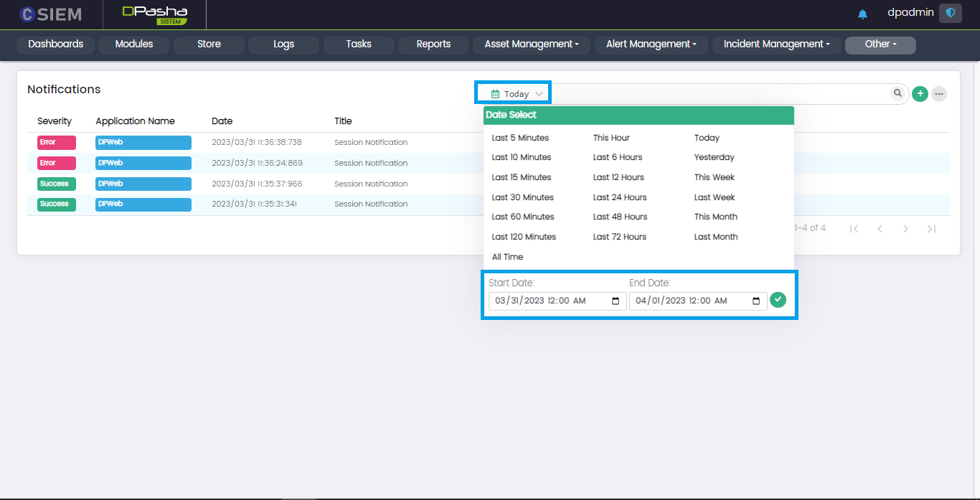Go to the next page arrow
980x500 pixels.
click(x=905, y=229)
